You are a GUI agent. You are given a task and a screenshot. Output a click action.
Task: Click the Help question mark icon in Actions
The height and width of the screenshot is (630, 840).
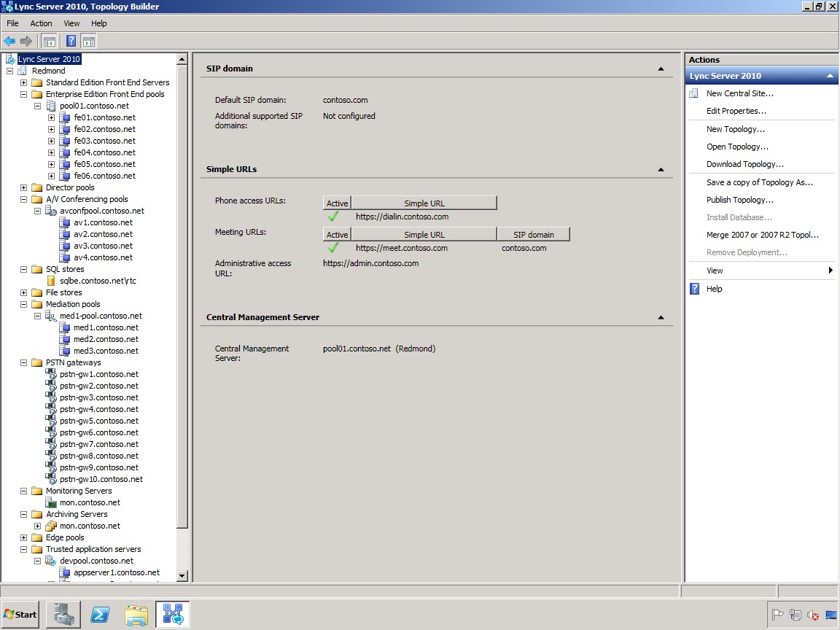click(694, 289)
